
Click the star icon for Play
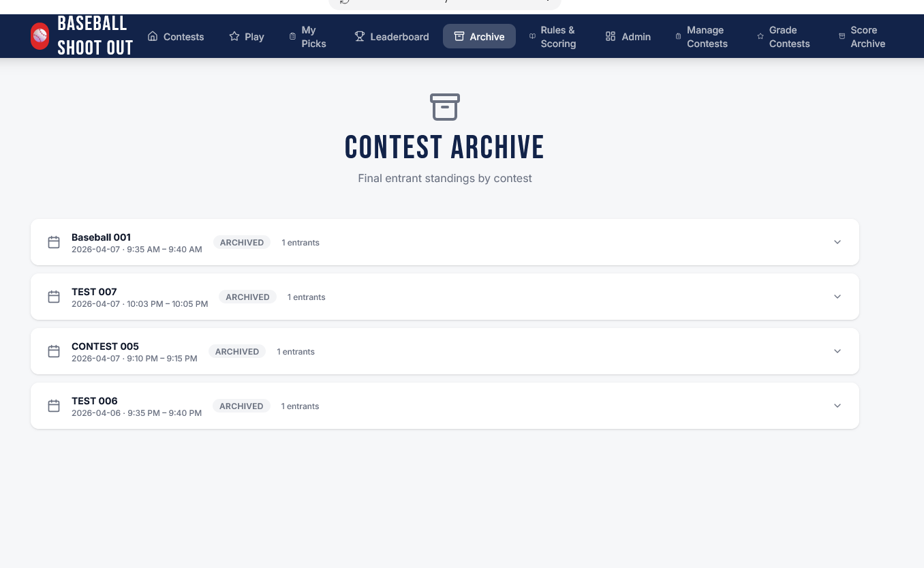coord(234,36)
